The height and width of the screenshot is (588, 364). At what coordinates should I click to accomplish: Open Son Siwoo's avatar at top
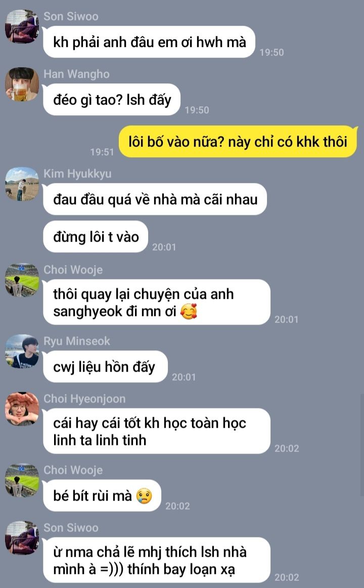pyautogui.click(x=22, y=27)
